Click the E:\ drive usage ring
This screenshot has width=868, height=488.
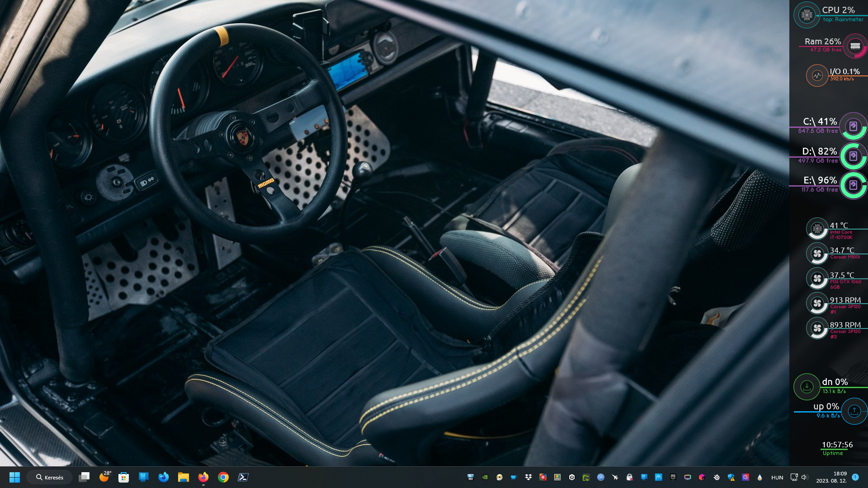853,185
